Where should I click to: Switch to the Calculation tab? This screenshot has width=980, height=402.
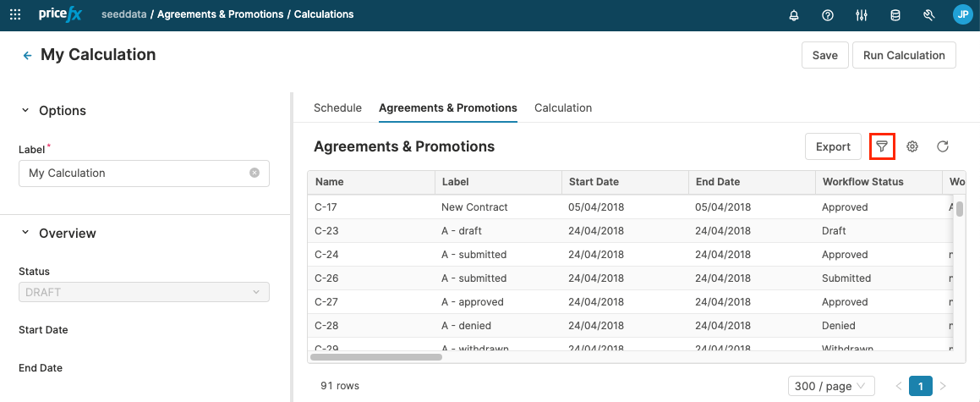[563, 107]
